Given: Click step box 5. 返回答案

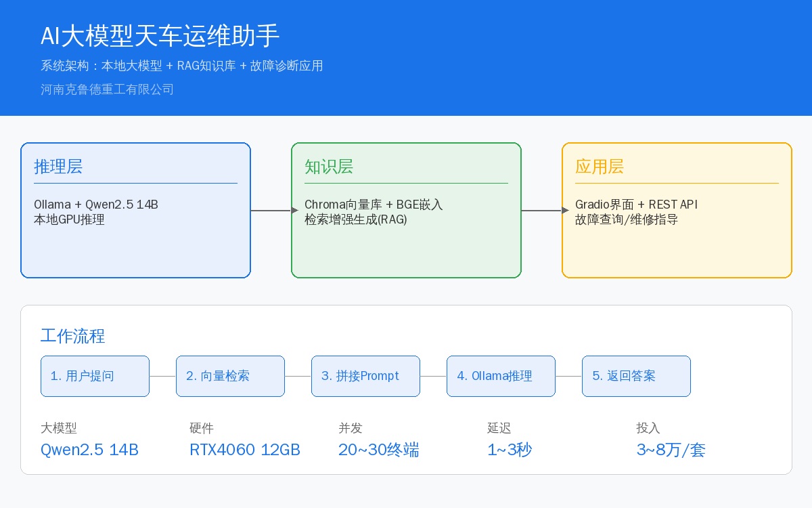Looking at the screenshot, I should pyautogui.click(x=636, y=376).
